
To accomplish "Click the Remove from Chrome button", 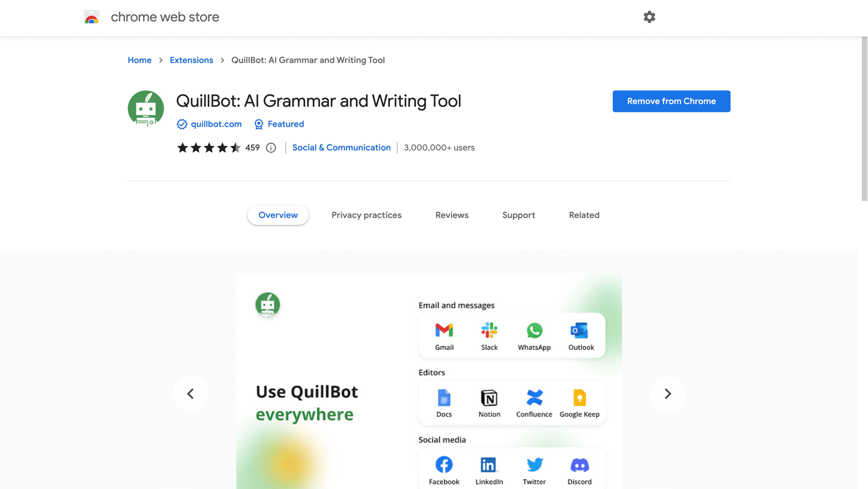I will (x=671, y=101).
